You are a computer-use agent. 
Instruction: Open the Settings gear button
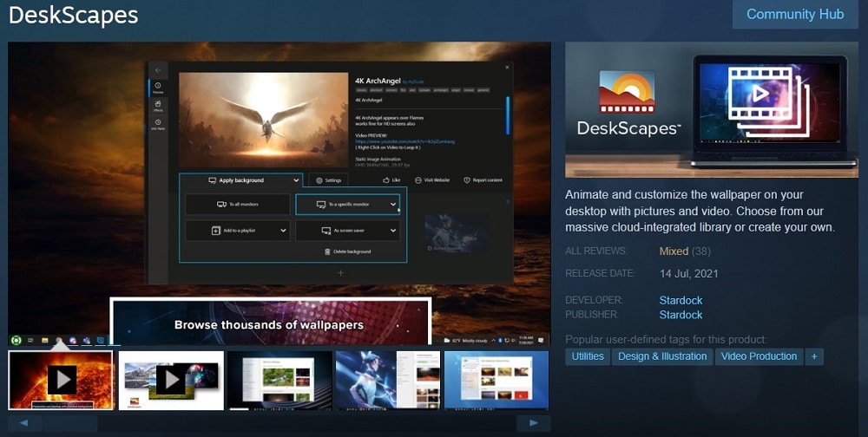[328, 180]
